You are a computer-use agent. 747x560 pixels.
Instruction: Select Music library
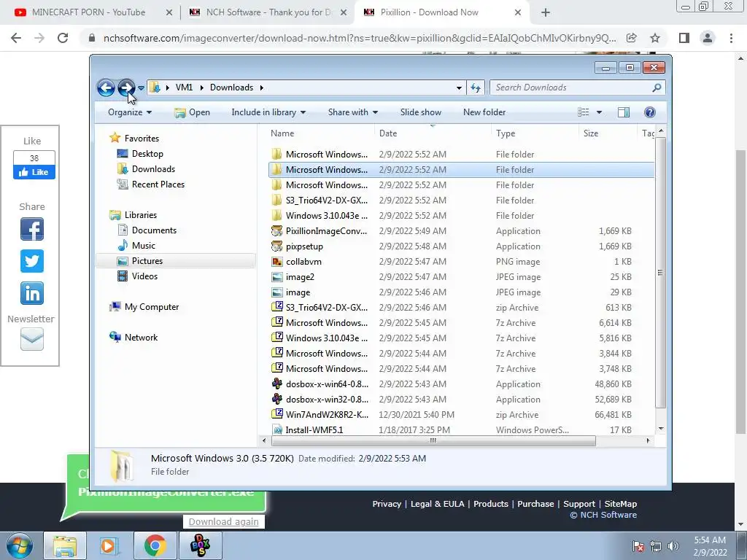[x=143, y=246]
